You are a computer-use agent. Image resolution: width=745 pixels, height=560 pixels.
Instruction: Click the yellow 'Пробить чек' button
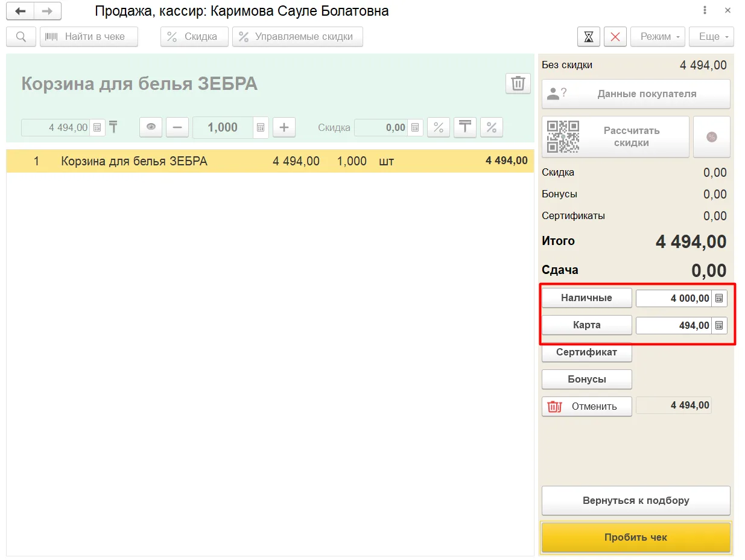[x=636, y=538]
